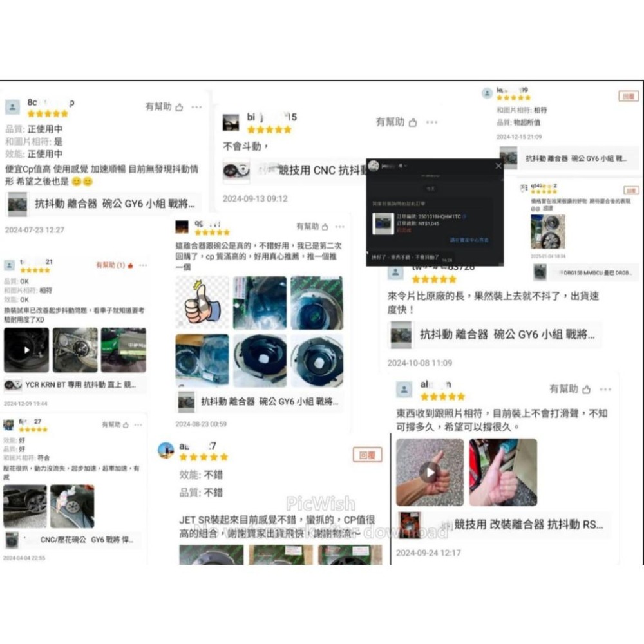Image resolution: width=644 pixels, height=644 pixels.
Task: Click 回覆 button at top right review
Action: coord(629,96)
